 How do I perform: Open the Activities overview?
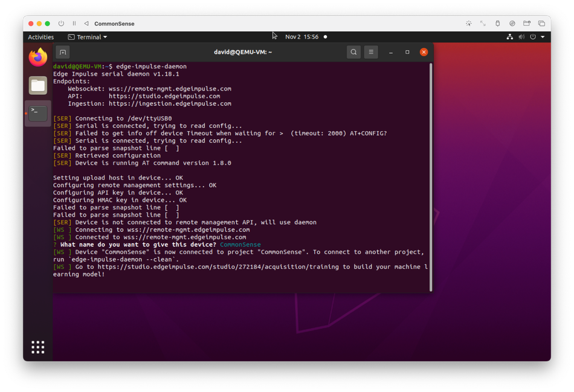point(40,37)
